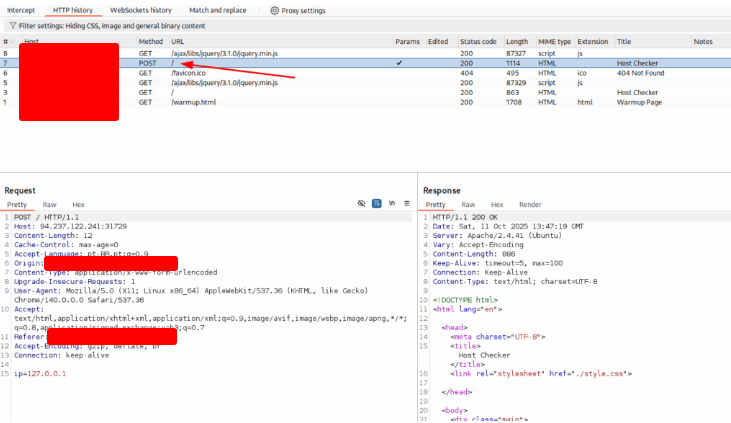The width and height of the screenshot is (731, 423).
Task: Sort history by Length column header
Action: pyautogui.click(x=517, y=42)
